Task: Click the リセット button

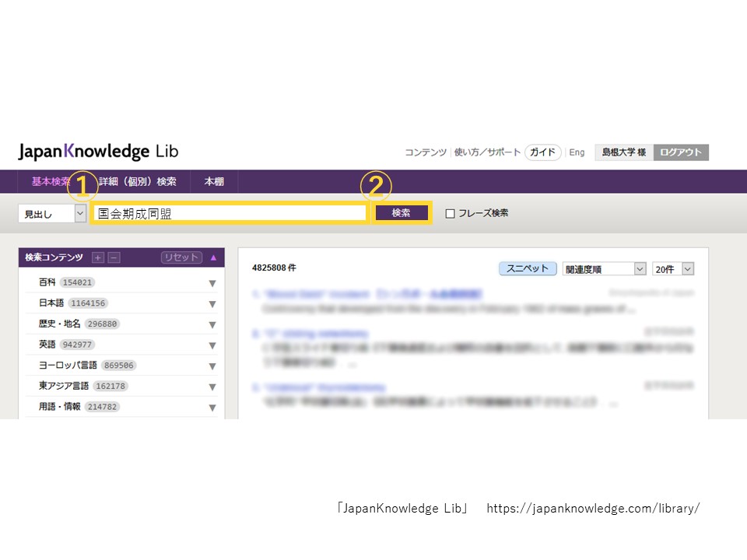Action: 181,257
